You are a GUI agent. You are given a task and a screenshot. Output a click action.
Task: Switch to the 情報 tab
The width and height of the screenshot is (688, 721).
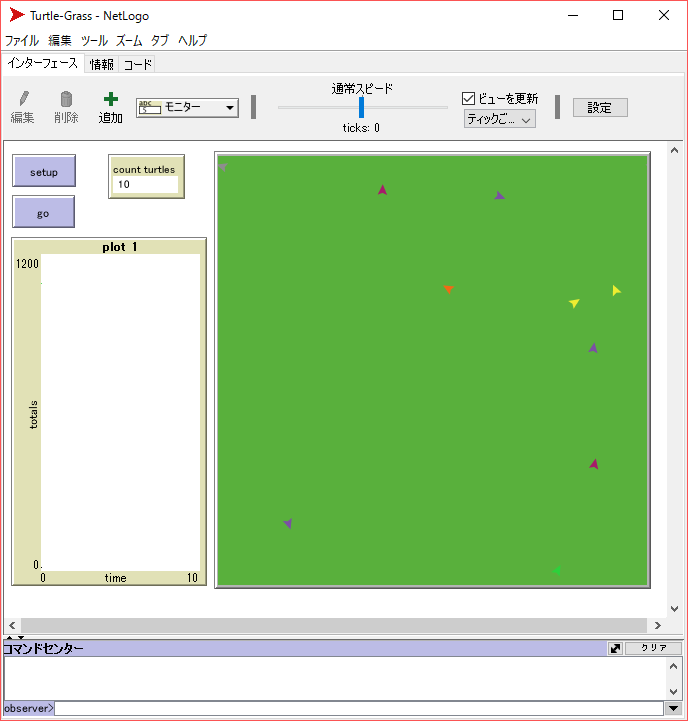coord(102,64)
